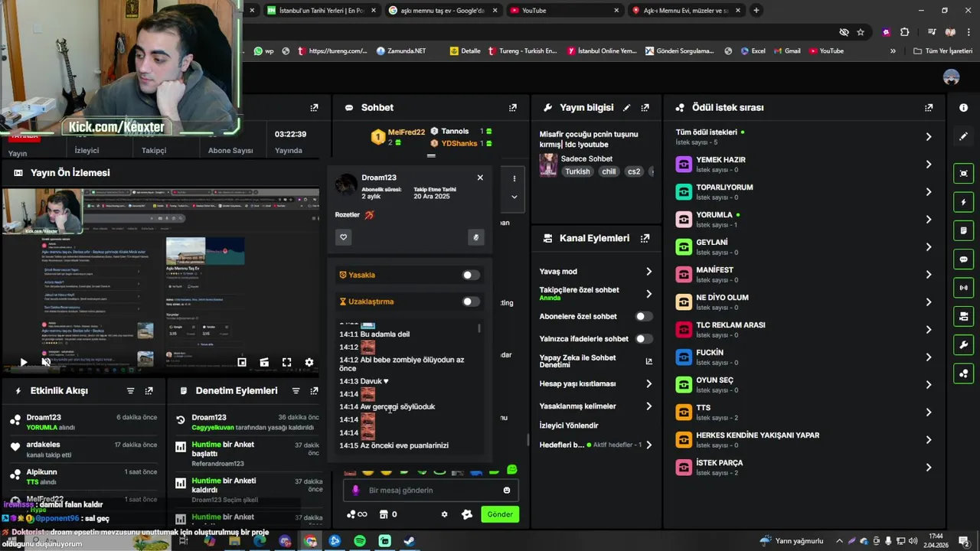Open Tüm Yer İşaretleri bookmarks folder
Viewport: 980px width, 551px height.
point(943,51)
